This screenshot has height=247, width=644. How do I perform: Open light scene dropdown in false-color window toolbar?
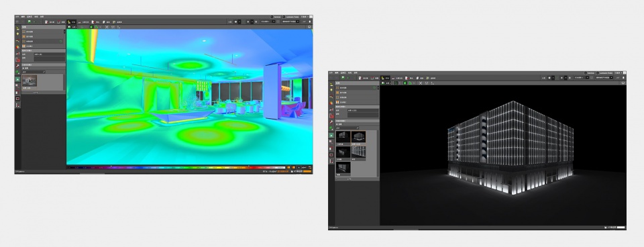pos(268,21)
